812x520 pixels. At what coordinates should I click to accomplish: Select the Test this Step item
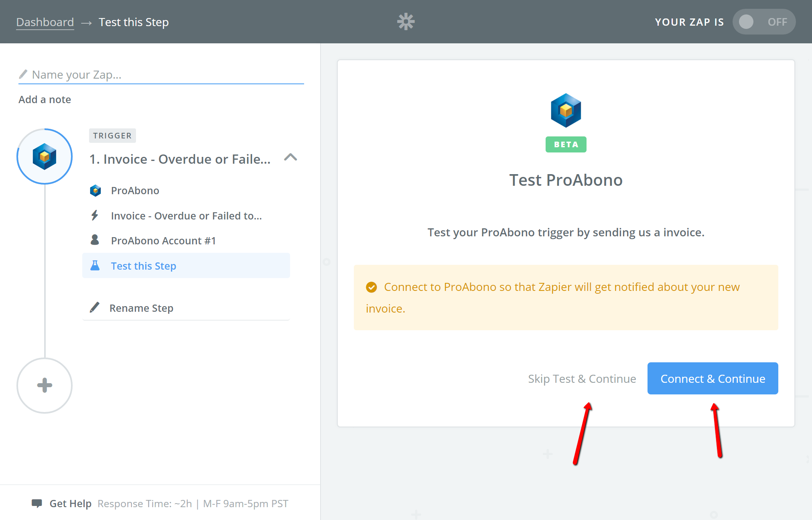(186, 266)
